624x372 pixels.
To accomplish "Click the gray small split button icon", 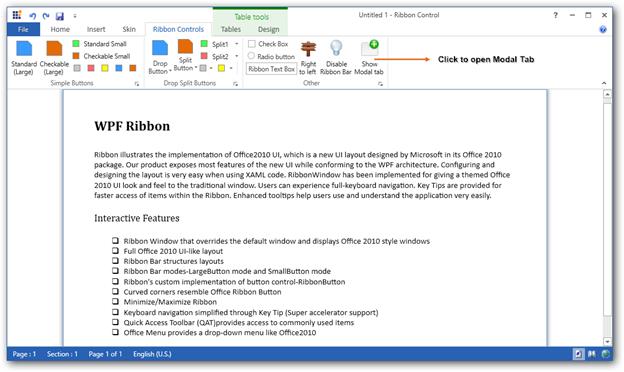I will pyautogui.click(x=203, y=68).
